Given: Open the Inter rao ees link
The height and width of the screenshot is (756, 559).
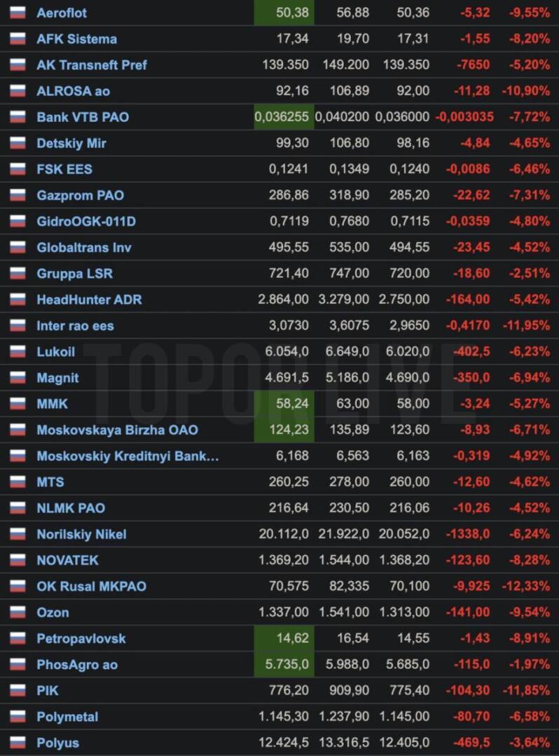Looking at the screenshot, I should (x=75, y=325).
